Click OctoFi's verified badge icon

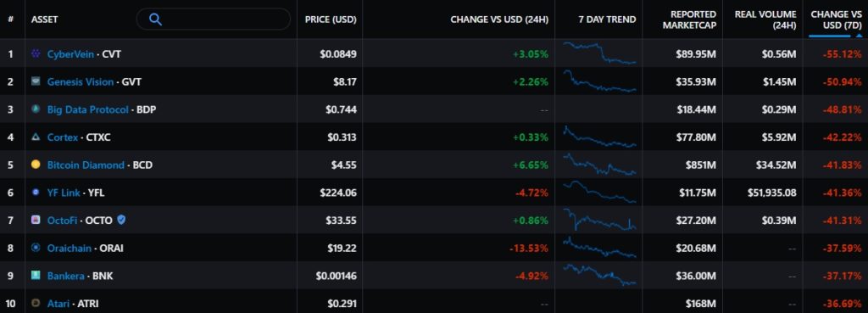coord(121,220)
